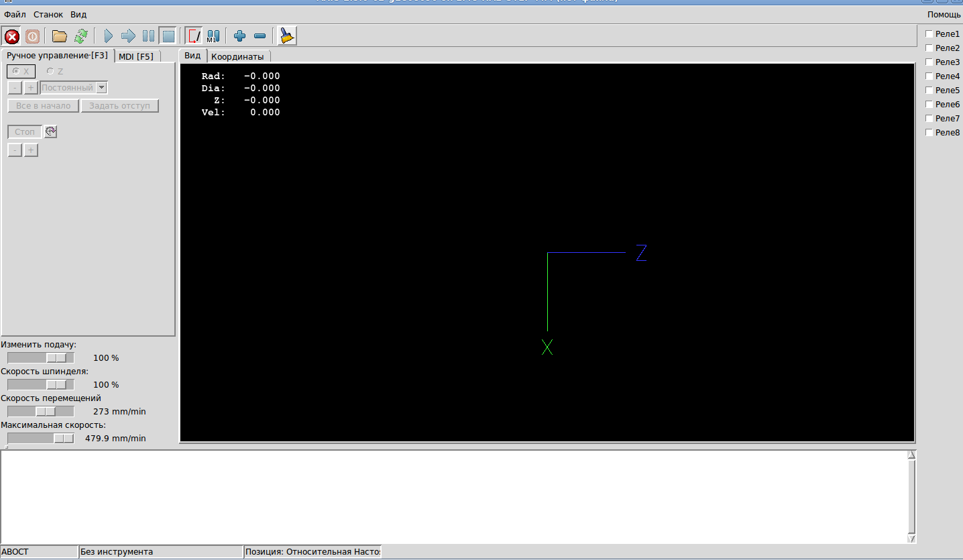Click the Z: -0.000 readout

247,101
